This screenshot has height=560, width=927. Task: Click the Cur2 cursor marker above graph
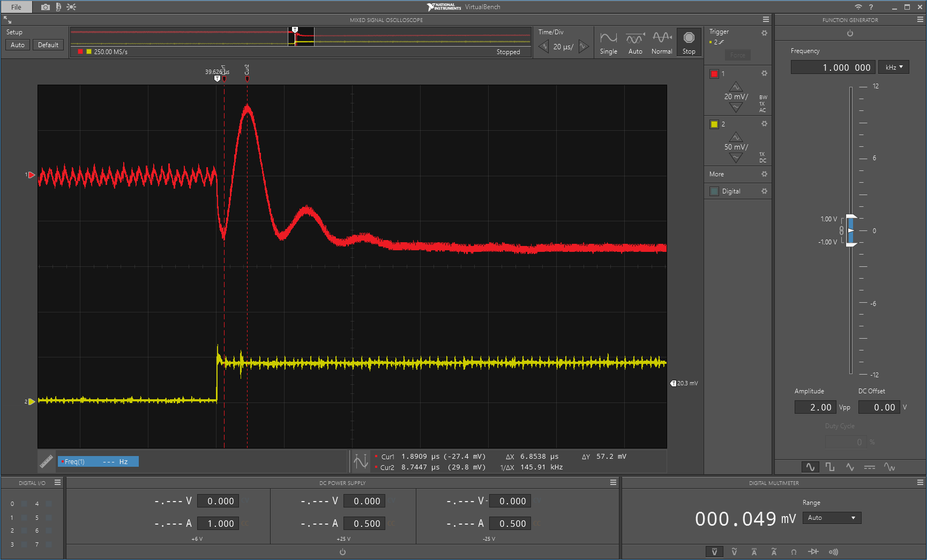(x=247, y=78)
